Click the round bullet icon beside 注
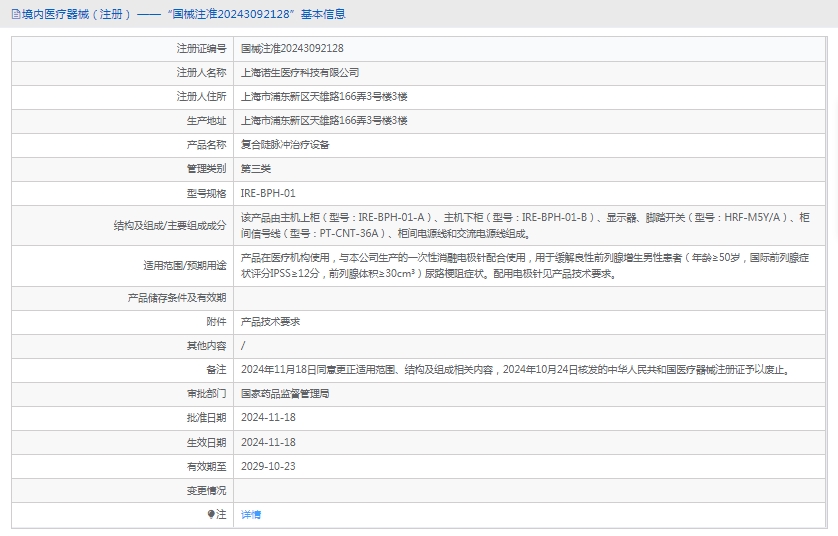Screen dimensions: 838x536 211,514
